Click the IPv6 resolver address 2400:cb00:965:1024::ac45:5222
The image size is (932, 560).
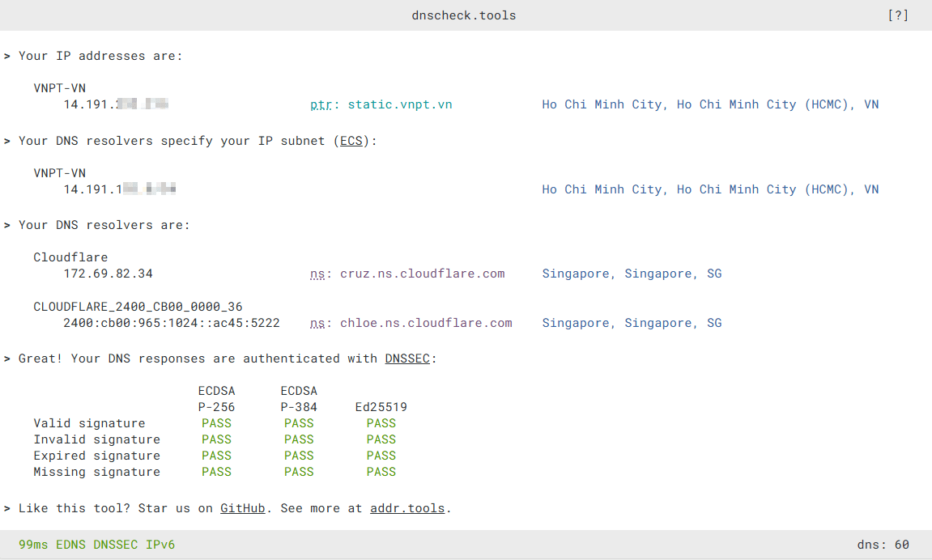click(x=172, y=323)
